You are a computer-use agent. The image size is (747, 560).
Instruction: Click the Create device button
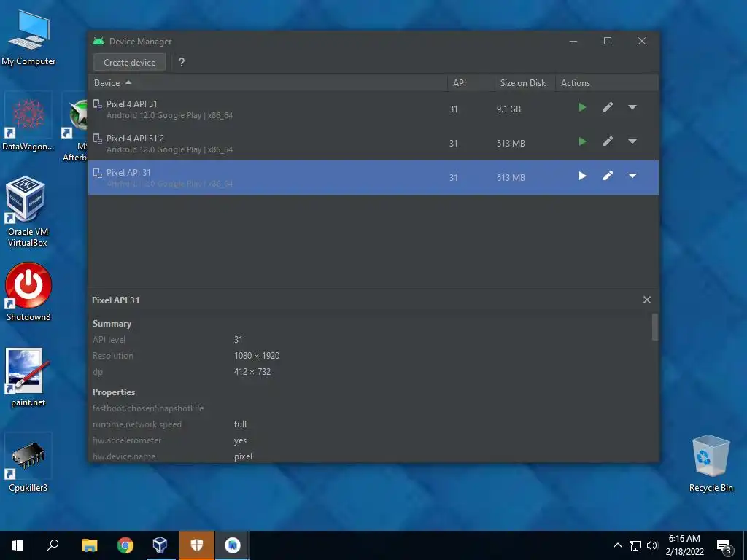point(130,63)
